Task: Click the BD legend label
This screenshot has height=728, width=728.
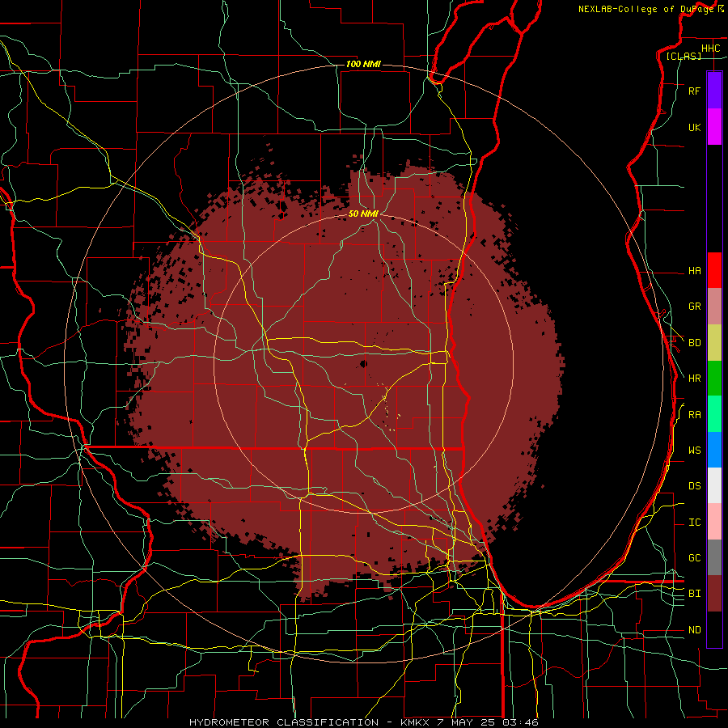Action: (694, 343)
